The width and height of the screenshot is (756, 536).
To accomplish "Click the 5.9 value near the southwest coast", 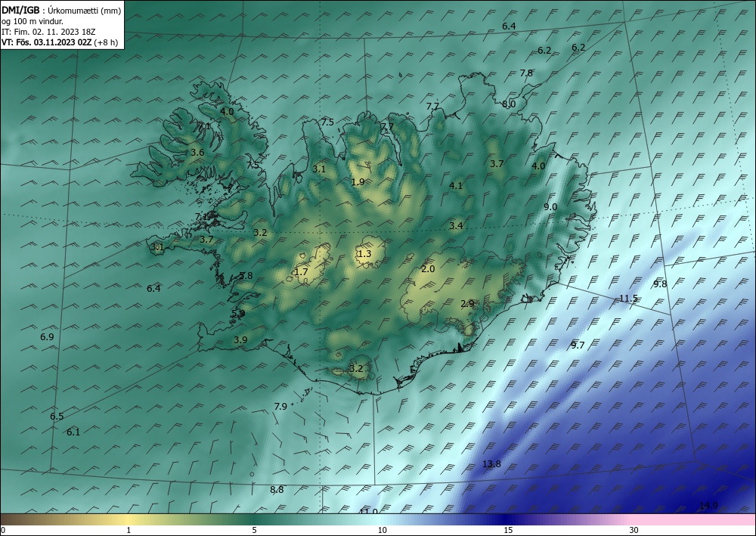I will (238, 313).
